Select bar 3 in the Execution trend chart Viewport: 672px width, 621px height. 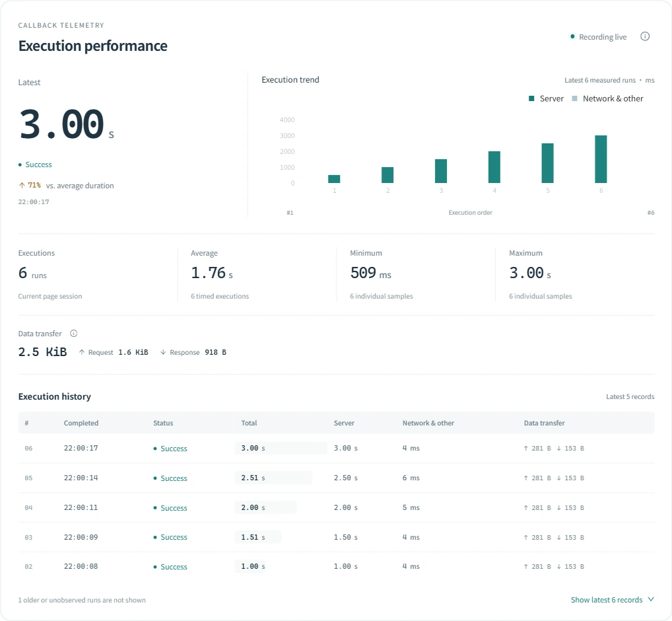(x=441, y=171)
